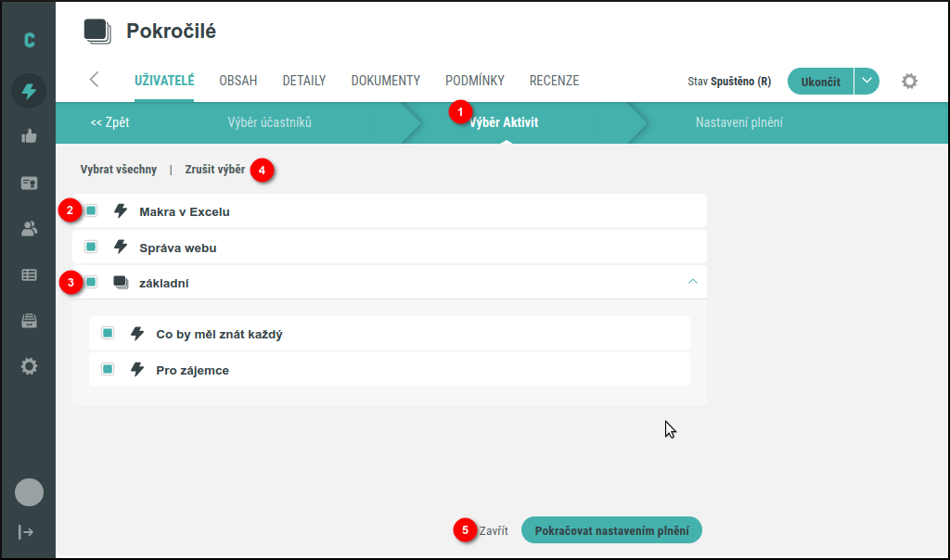Select the table/list icon in the sidebar
This screenshot has height=560, width=950.
pos(29,274)
